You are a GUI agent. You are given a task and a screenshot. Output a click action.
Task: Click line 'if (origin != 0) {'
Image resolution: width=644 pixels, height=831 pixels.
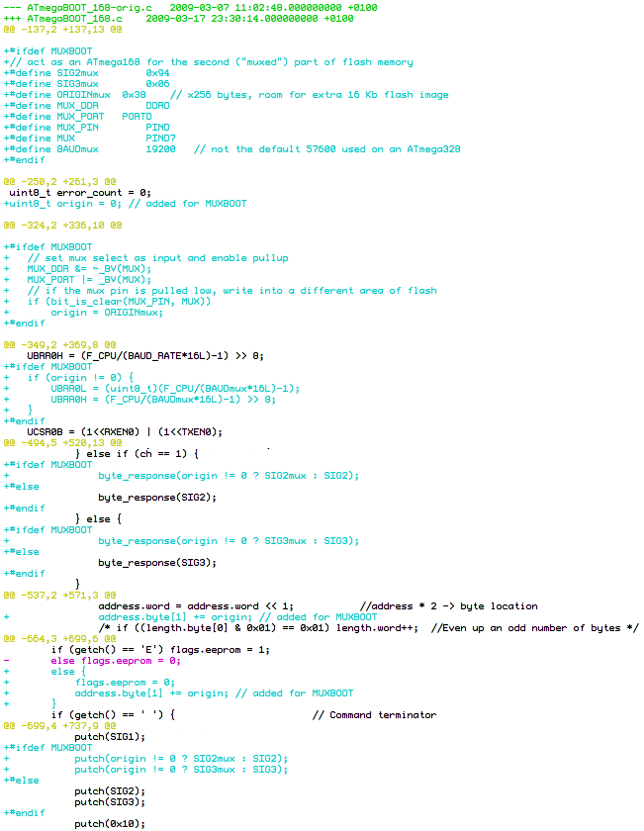click(x=80, y=377)
